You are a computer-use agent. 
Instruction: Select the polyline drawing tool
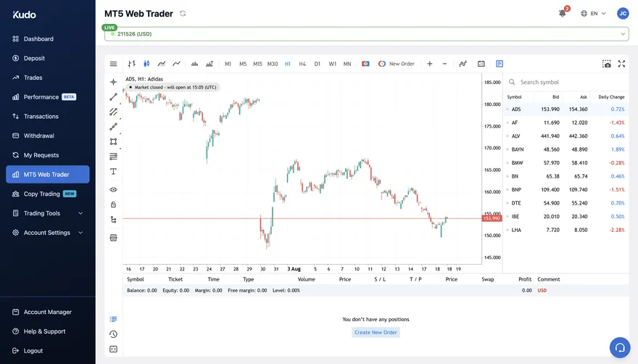(114, 127)
